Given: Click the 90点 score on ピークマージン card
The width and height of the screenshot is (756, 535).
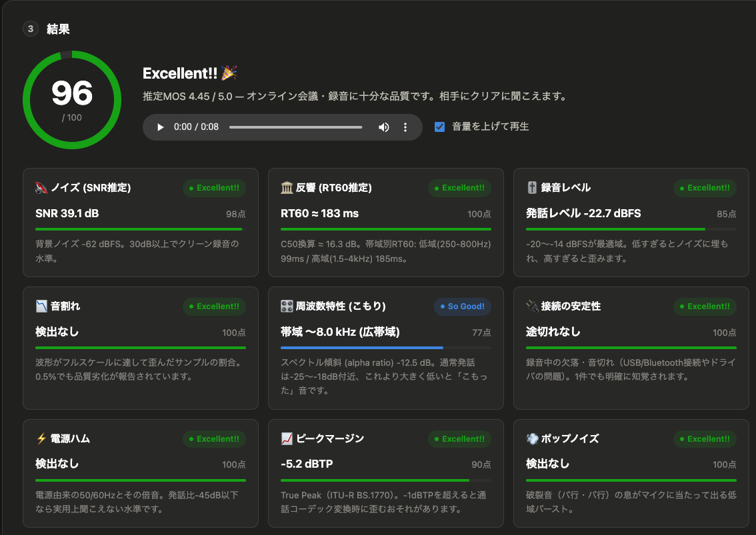Looking at the screenshot, I should 481,464.
